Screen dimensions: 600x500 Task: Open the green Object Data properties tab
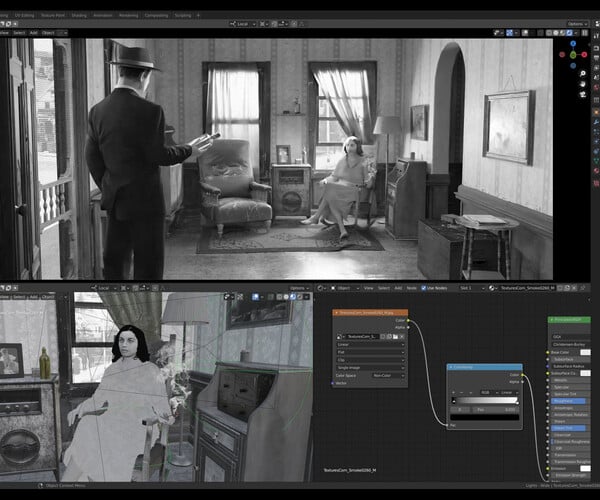click(596, 161)
